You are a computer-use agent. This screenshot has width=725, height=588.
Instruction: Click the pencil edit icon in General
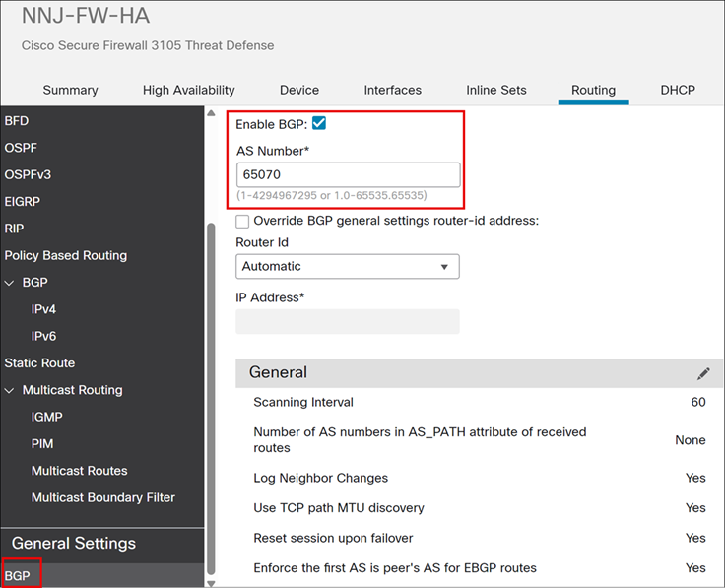pos(703,373)
